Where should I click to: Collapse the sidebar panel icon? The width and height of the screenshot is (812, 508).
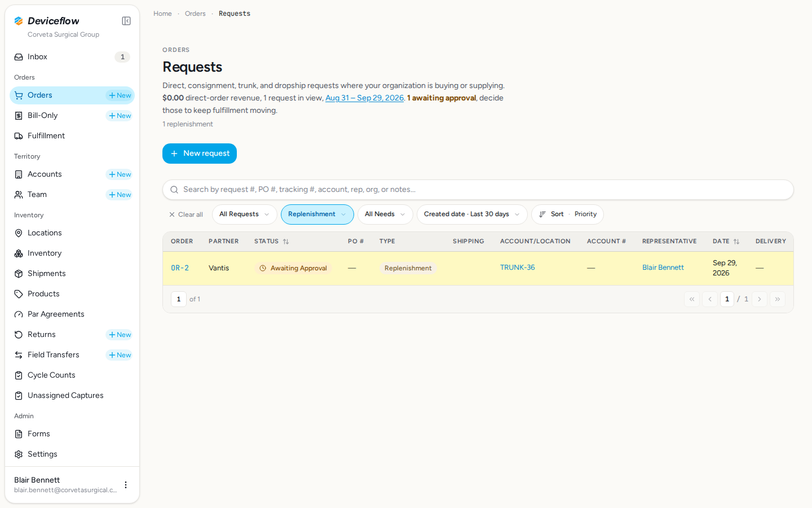pyautogui.click(x=126, y=21)
